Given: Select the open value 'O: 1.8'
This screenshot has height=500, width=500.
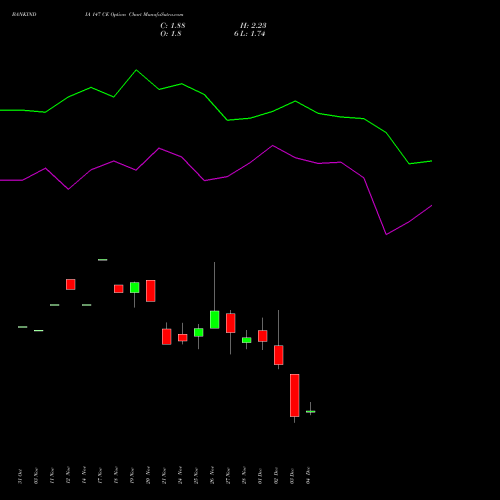Looking at the screenshot, I should click(171, 34).
